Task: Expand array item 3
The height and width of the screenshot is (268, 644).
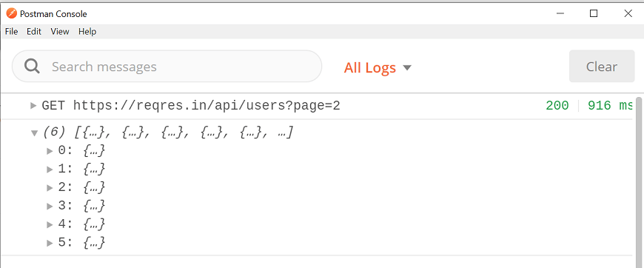Action: 50,206
